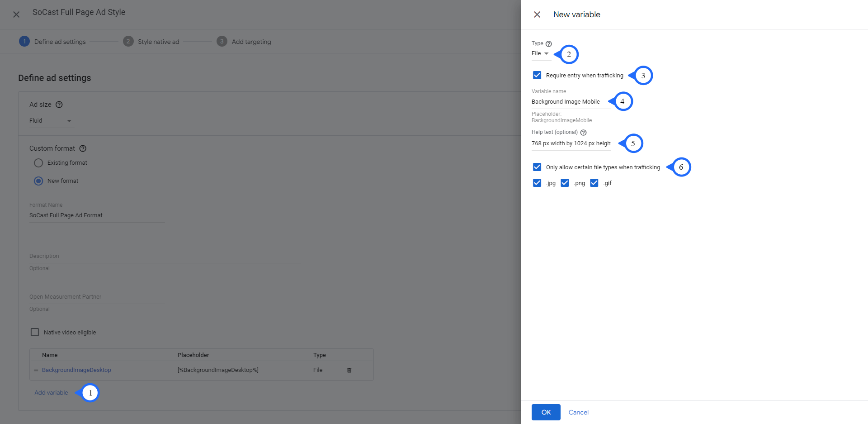Edit the SoCast Full Page Ad Style title
This screenshot has height=424, width=868.
tap(151, 13)
